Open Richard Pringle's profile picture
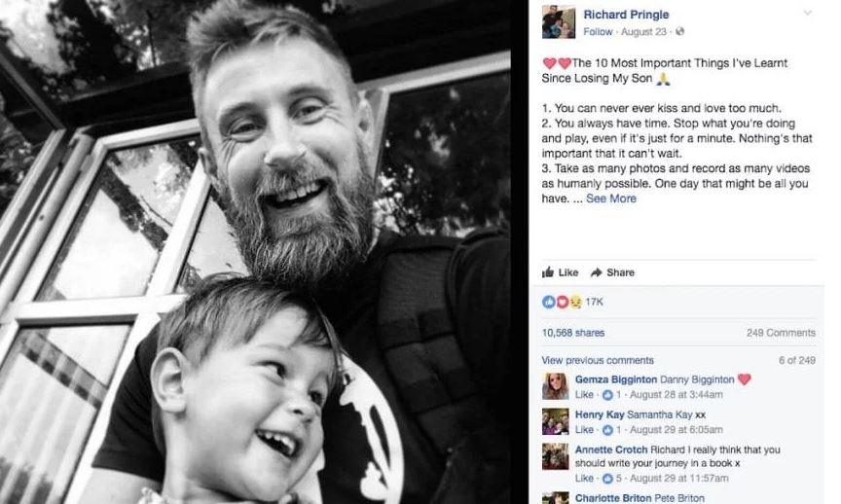This screenshot has height=504, width=841. tap(559, 22)
